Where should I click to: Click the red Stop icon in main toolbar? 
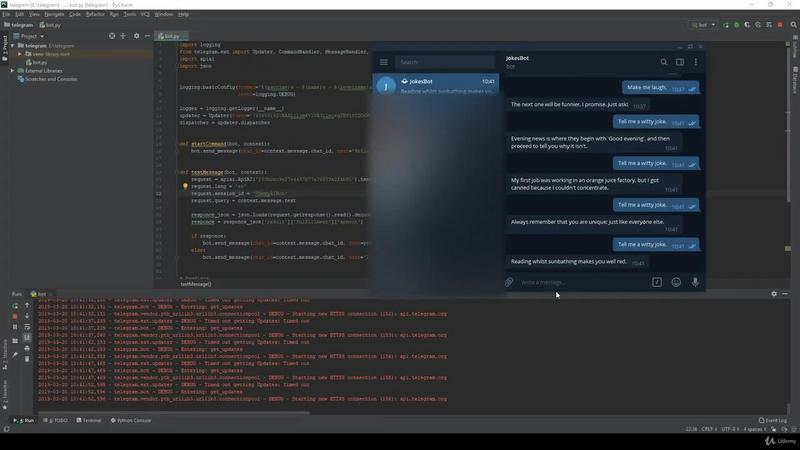(x=780, y=25)
